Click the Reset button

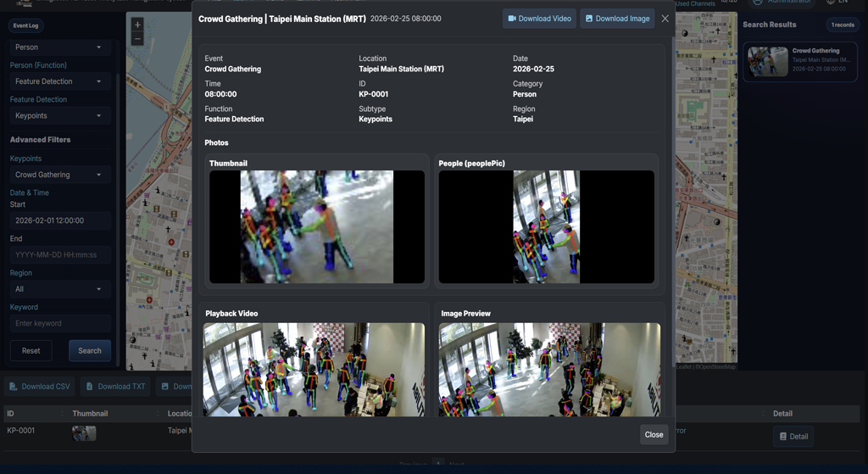point(31,350)
